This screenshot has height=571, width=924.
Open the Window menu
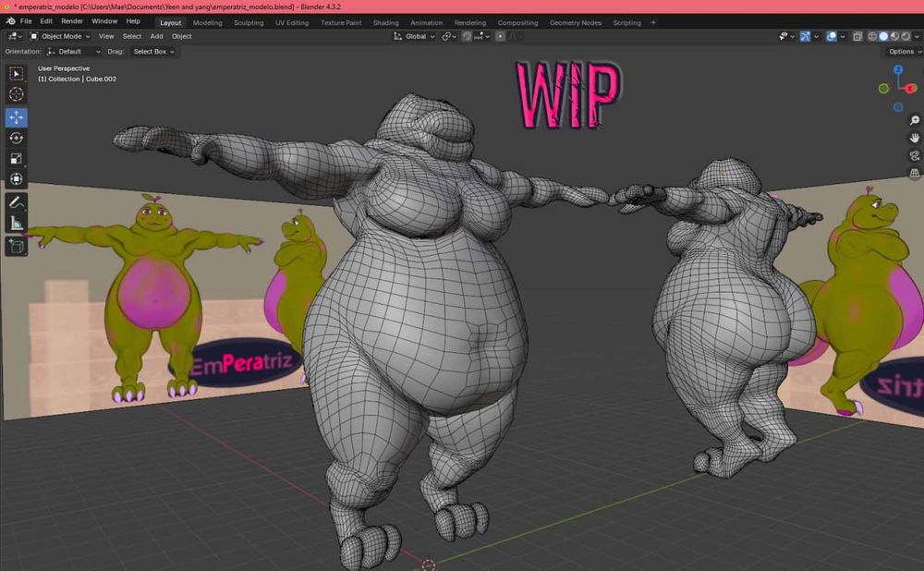[104, 21]
